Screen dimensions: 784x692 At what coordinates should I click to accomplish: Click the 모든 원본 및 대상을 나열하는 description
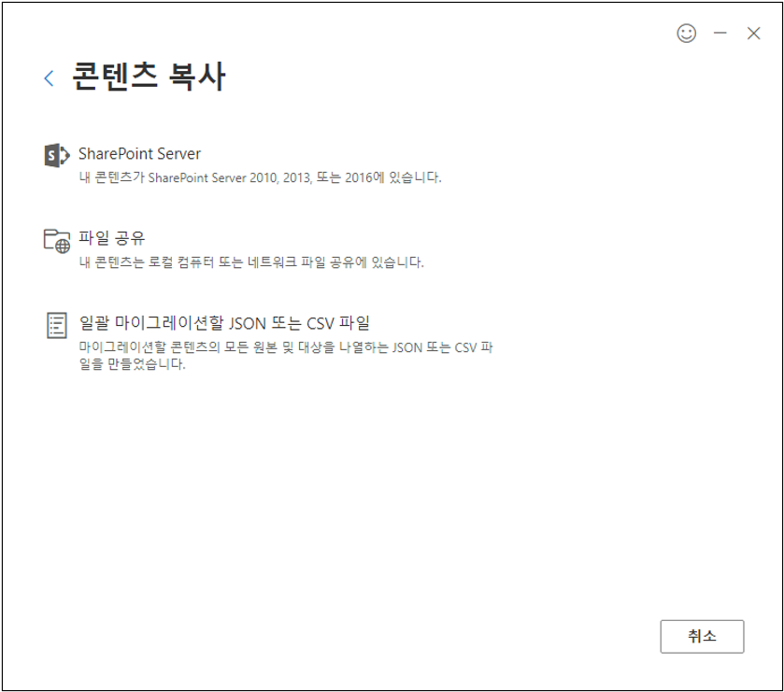[286, 355]
